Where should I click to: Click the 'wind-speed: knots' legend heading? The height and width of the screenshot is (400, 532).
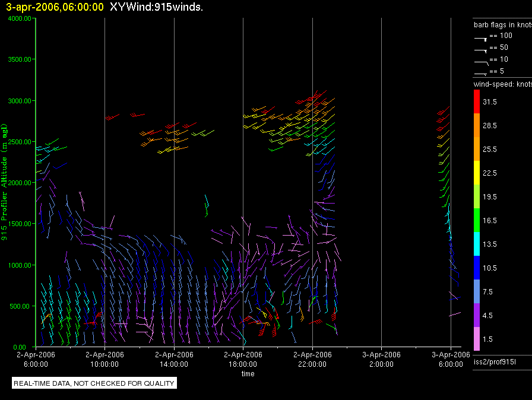503,84
